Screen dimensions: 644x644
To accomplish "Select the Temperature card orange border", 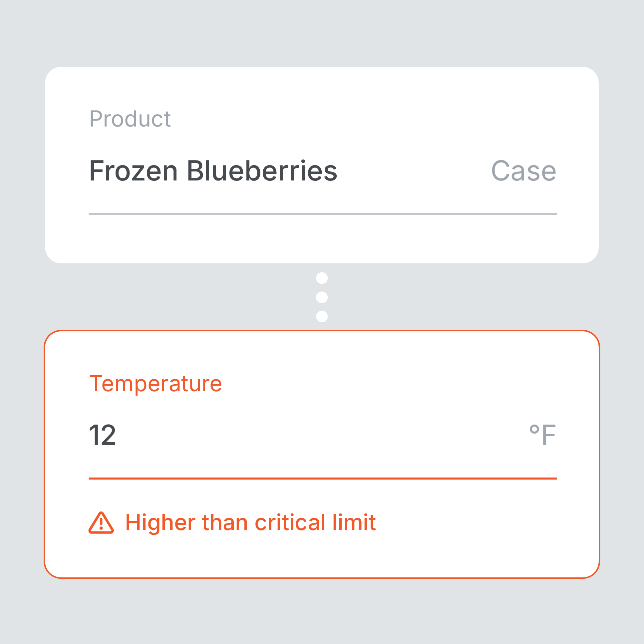I will (322, 331).
